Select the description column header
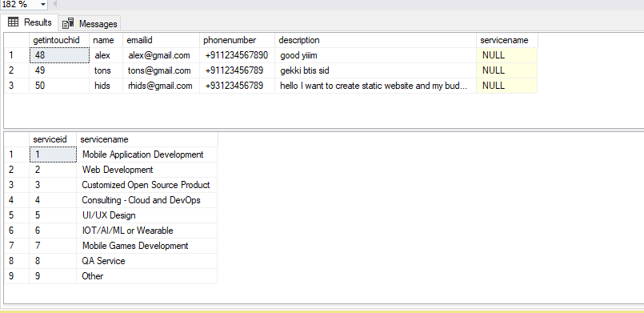644x313 pixels. tap(375, 40)
